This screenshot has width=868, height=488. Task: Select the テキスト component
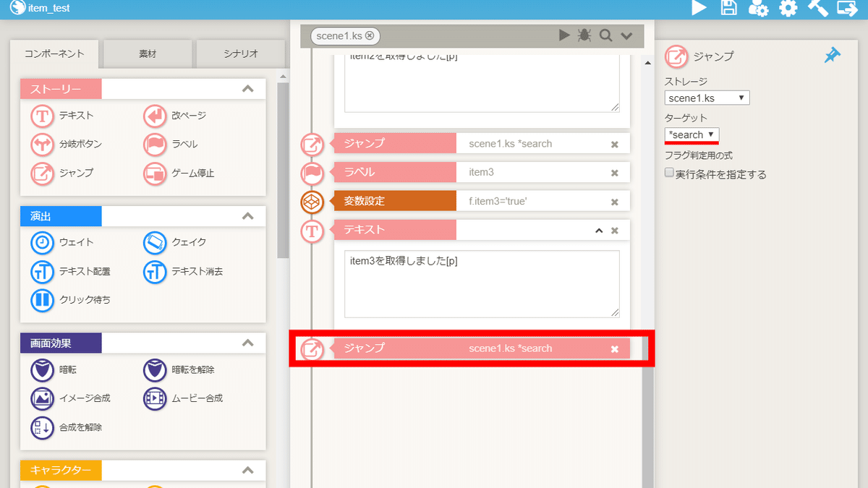click(x=61, y=116)
